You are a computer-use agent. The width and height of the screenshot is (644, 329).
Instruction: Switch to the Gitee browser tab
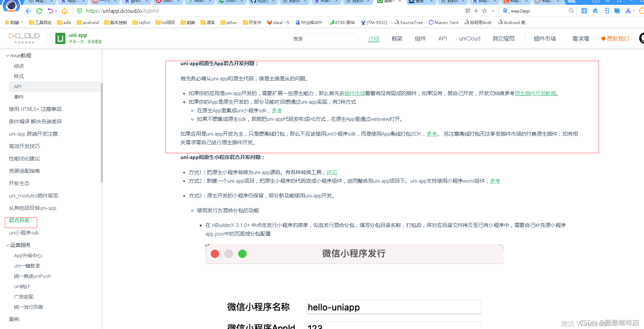168,1
